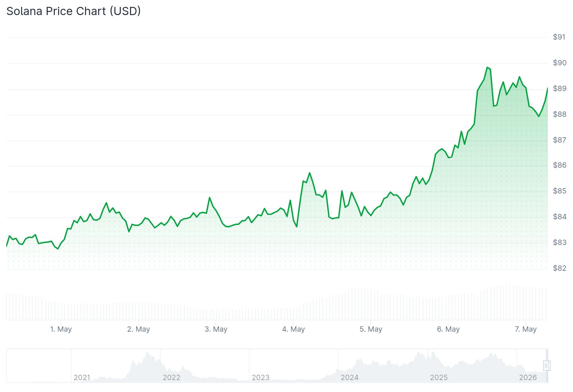Select the 5. May date axis label
The image size is (573, 392).
pos(371,329)
